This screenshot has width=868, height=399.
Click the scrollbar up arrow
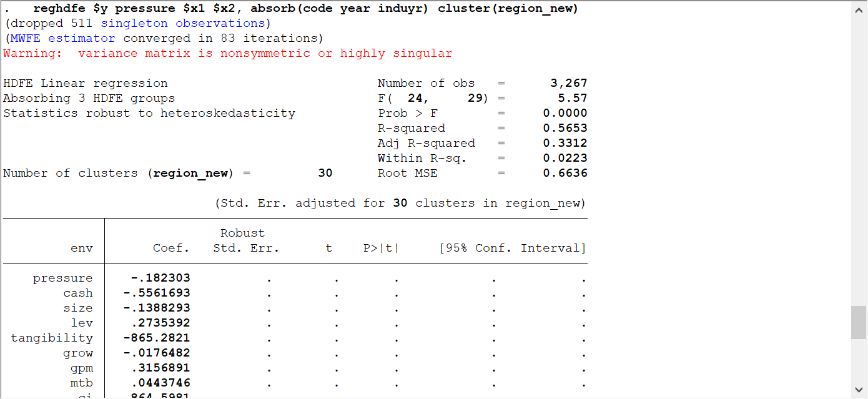tap(859, 11)
